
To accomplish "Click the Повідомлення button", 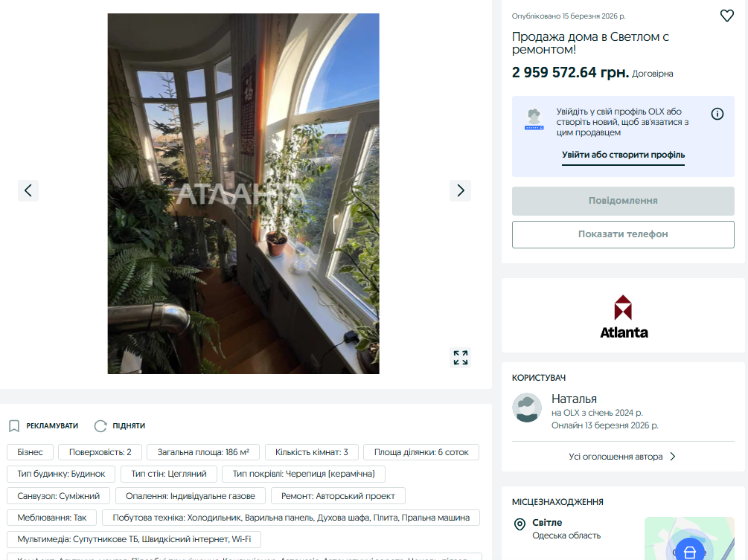I will click(623, 201).
